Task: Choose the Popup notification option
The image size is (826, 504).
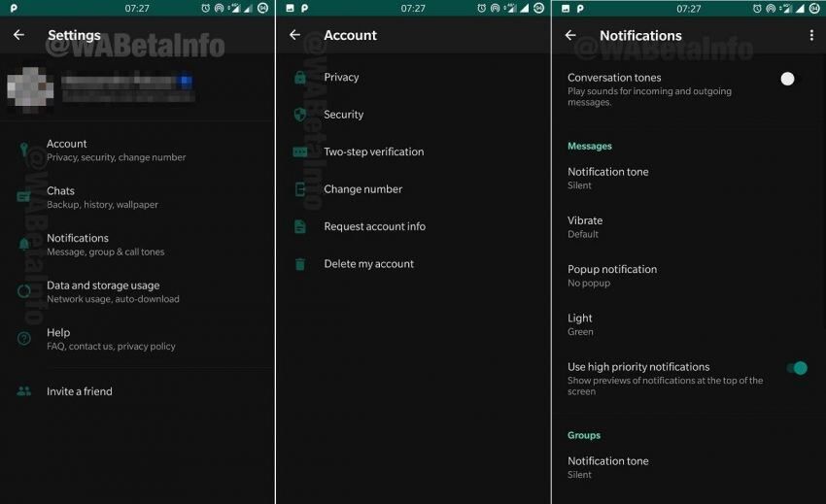Action: pyautogui.click(x=612, y=275)
